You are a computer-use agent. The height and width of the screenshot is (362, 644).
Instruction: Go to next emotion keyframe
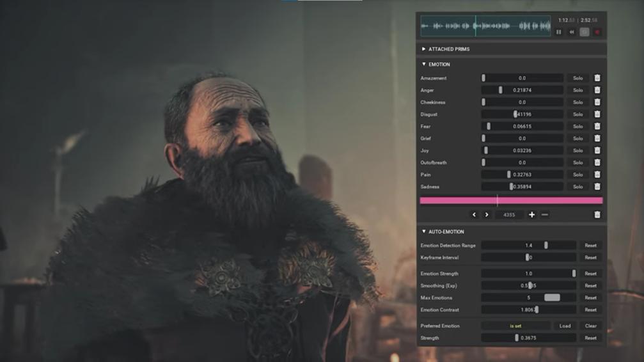[x=487, y=214]
